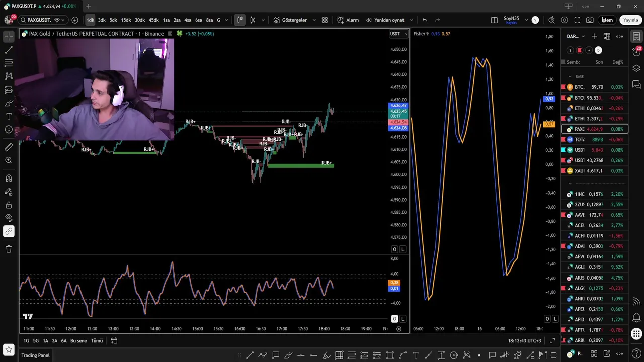
Task: Open time axis settings gear
Action: (x=399, y=329)
